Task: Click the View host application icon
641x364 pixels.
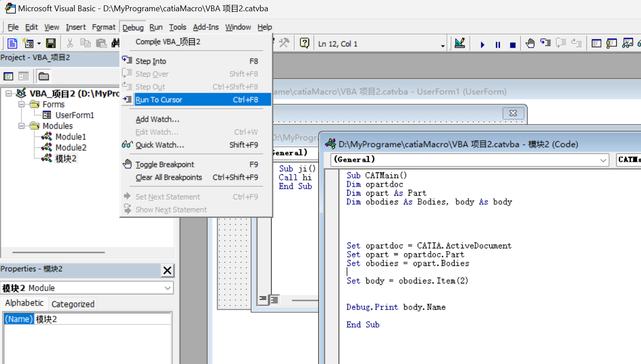Action: point(12,44)
